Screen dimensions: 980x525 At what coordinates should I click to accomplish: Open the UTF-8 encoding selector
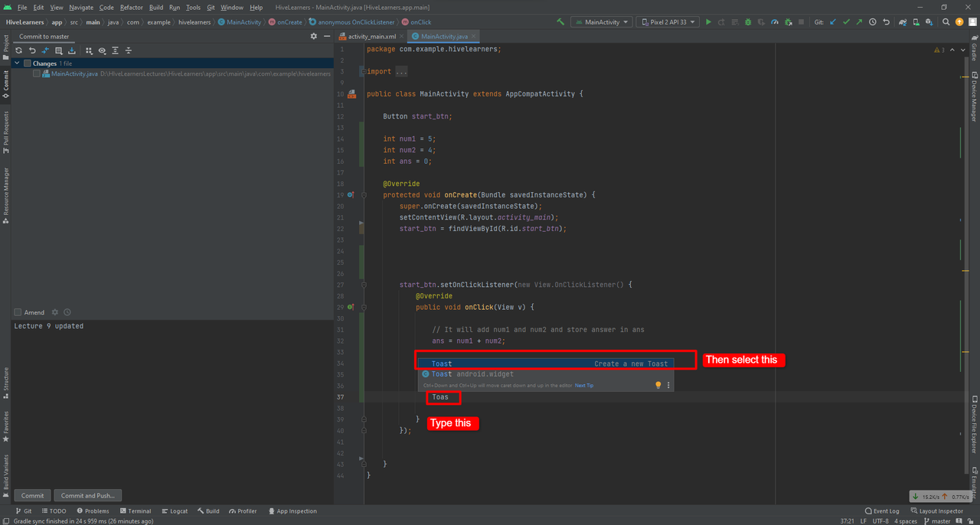(881, 520)
